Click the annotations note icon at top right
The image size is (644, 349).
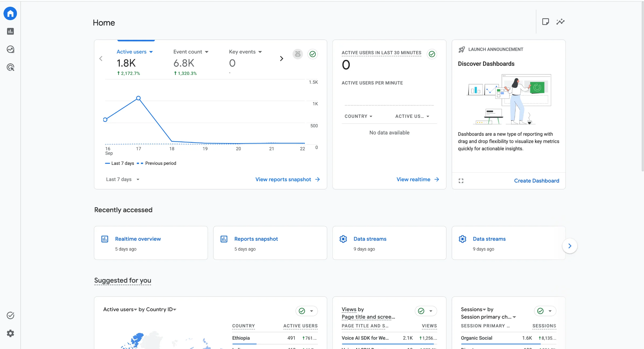pos(546,22)
